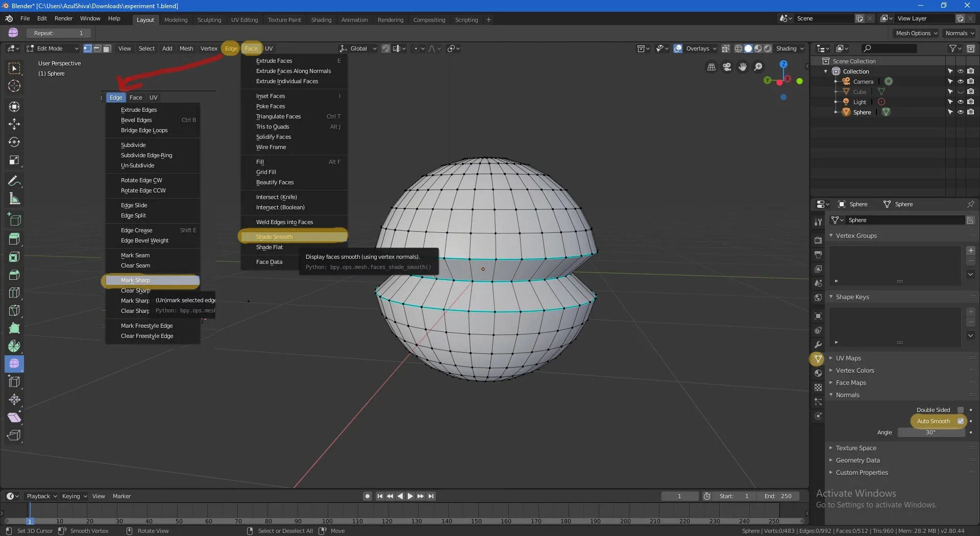This screenshot has height=536, width=980.
Task: Hide the Light object in the viewport
Action: click(x=960, y=102)
